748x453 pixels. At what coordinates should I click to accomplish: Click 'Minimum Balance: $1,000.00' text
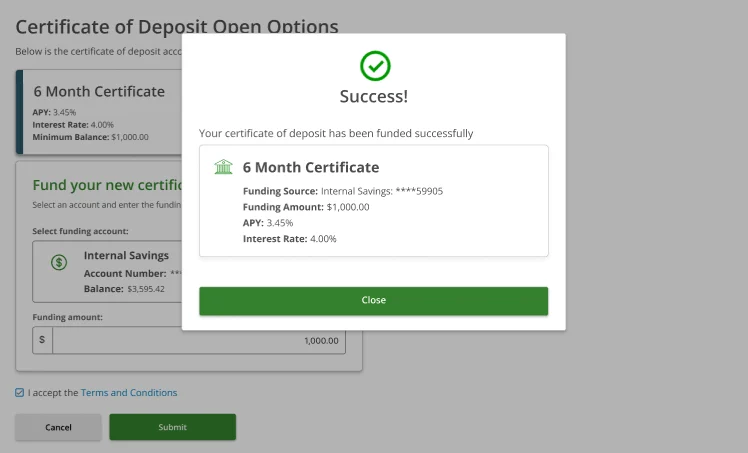click(x=91, y=137)
